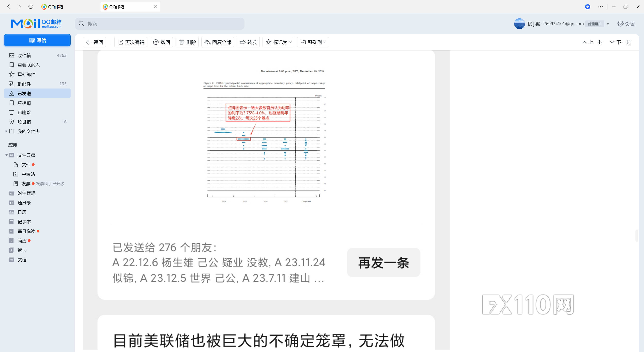Click the 附件管理 attachment icon
Screen dimensions: 644x352
point(12,193)
